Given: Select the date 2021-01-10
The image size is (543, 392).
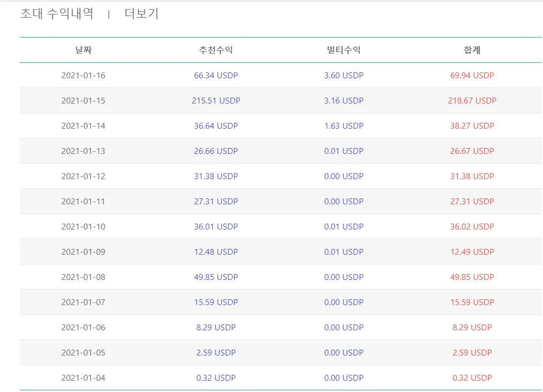Looking at the screenshot, I should (84, 227).
